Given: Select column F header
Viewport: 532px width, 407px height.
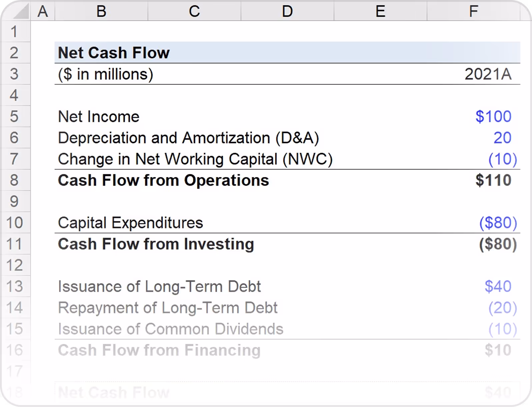Looking at the screenshot, I should click(474, 12).
